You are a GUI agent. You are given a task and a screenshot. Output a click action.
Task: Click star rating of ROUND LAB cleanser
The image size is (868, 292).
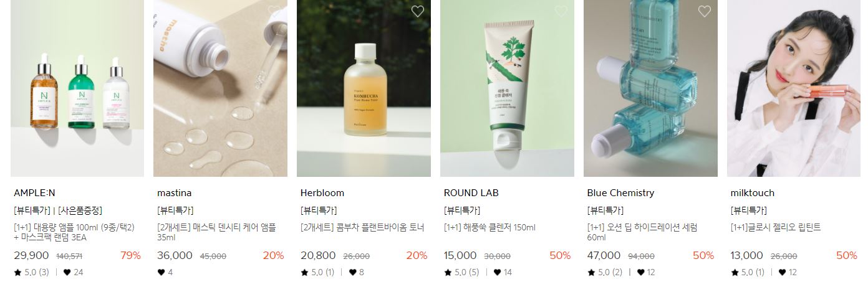tap(461, 272)
